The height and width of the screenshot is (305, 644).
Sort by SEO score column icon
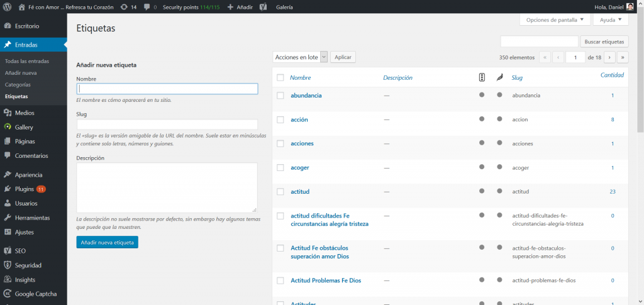tap(482, 78)
